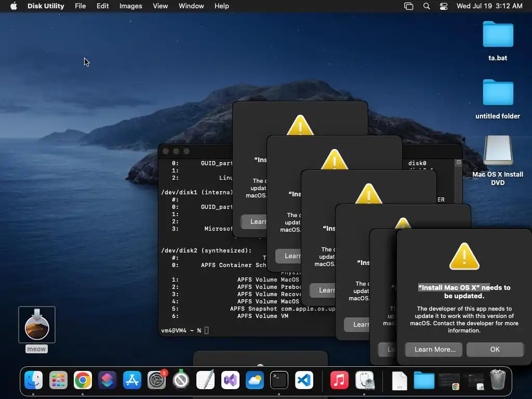Open the Music app in Dock

tap(339, 380)
